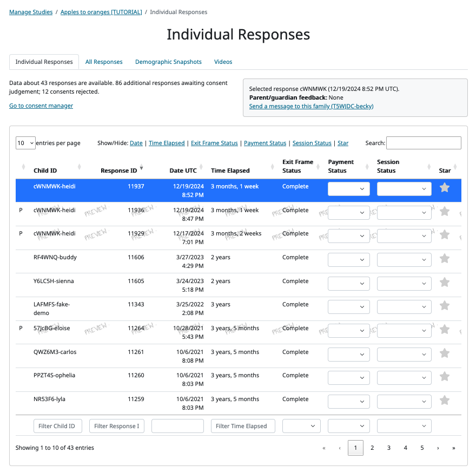This screenshot has height=472, width=476.
Task: Go to Manage Studies breadcrumb
Action: click(x=31, y=12)
